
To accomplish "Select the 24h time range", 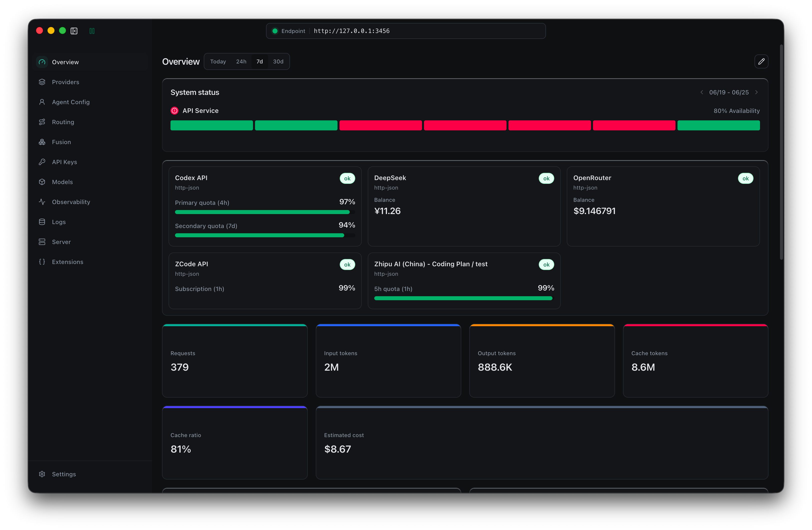I will click(241, 61).
